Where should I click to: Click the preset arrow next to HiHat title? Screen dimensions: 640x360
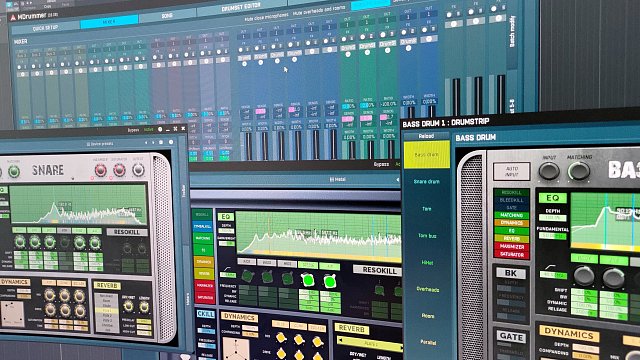pyautogui.click(x=398, y=180)
